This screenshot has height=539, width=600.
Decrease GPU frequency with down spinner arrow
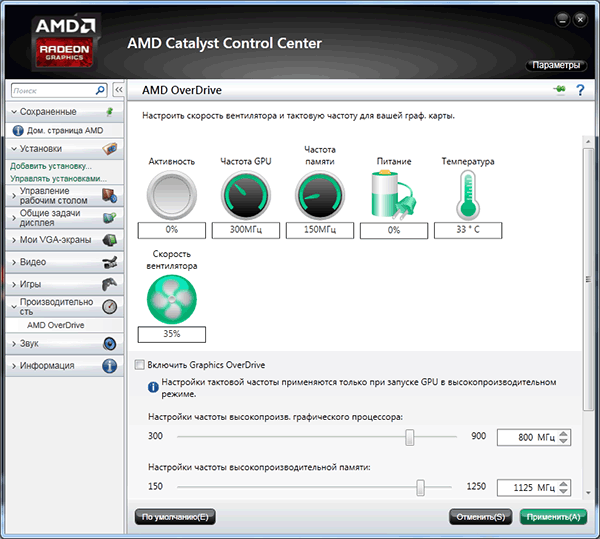tap(563, 441)
